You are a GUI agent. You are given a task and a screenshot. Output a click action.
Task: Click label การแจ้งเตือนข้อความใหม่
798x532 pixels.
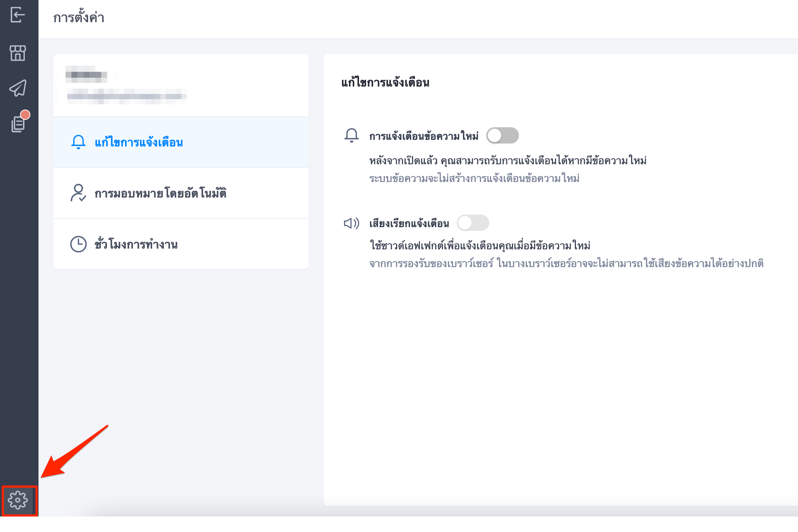point(424,136)
